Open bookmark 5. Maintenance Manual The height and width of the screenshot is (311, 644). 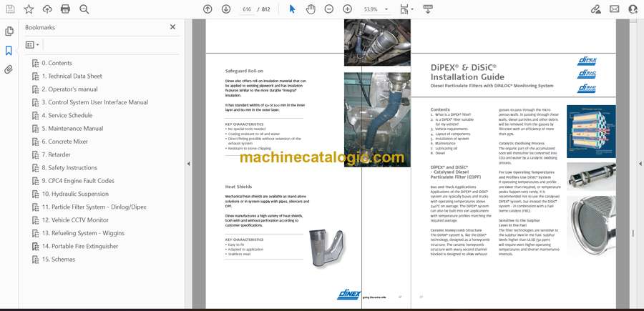72,129
